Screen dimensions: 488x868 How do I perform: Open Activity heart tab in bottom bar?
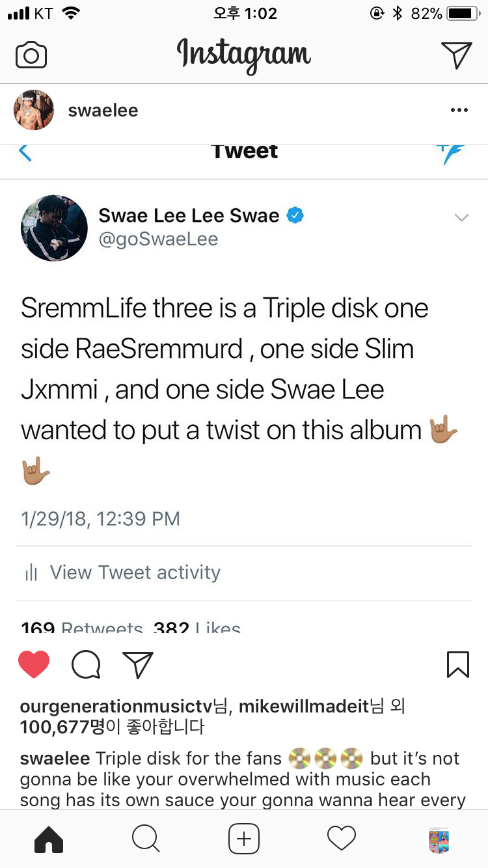pyautogui.click(x=342, y=839)
